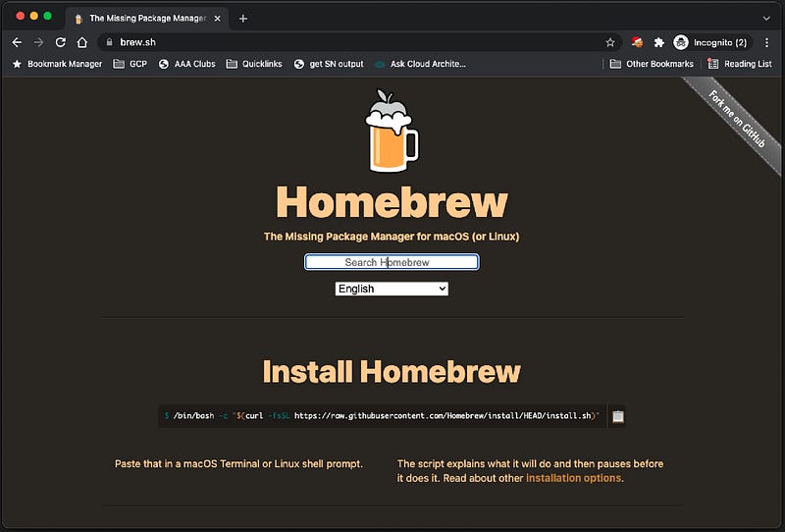Bookmark this page with the star icon
Image resolution: width=785 pixels, height=532 pixels.
609,42
